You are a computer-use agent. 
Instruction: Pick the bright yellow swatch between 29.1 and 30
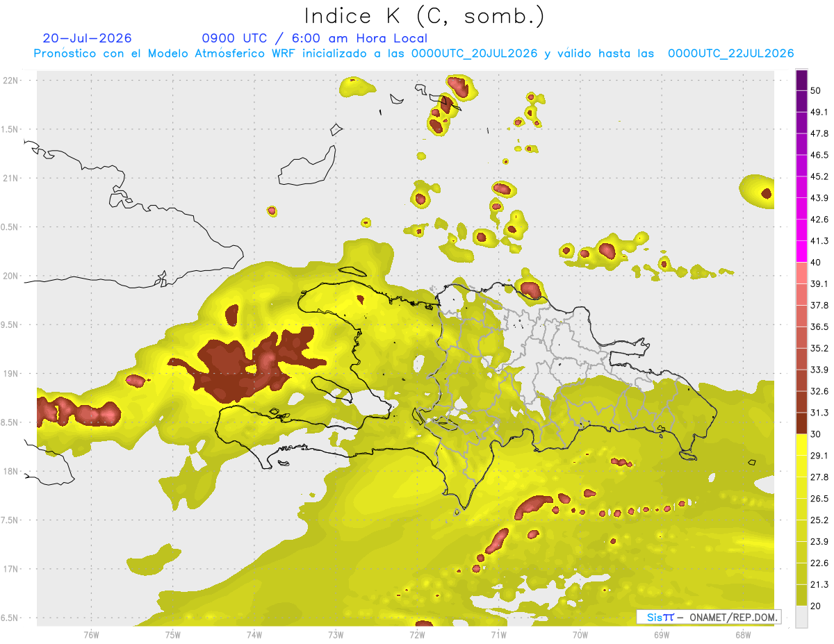pos(801,445)
